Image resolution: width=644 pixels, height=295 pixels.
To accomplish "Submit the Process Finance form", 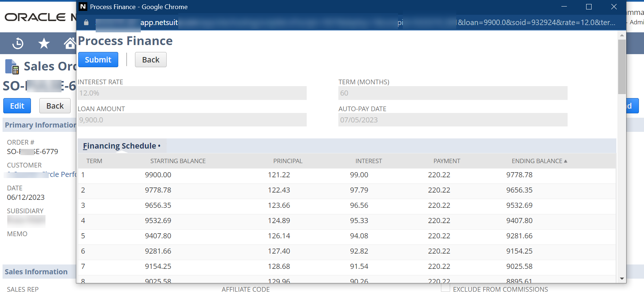I will [x=98, y=60].
